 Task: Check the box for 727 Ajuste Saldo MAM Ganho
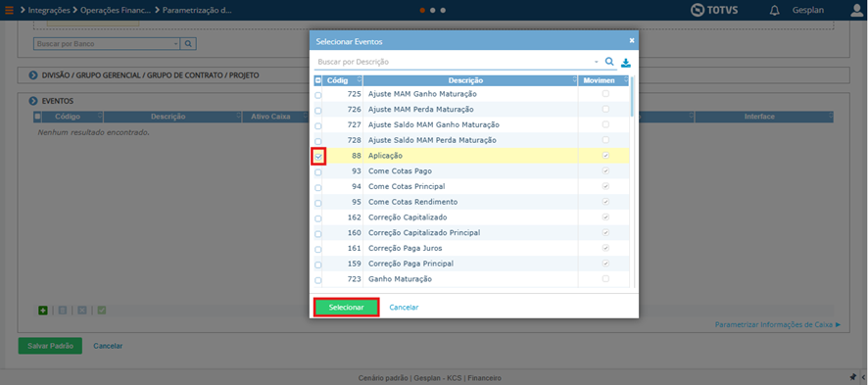tap(317, 126)
